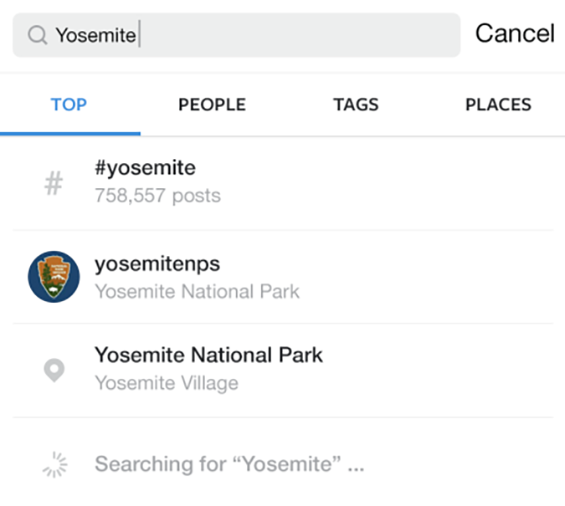Select the Yosemite National Park account subtitle
This screenshot has width=565, height=506.
point(197,291)
